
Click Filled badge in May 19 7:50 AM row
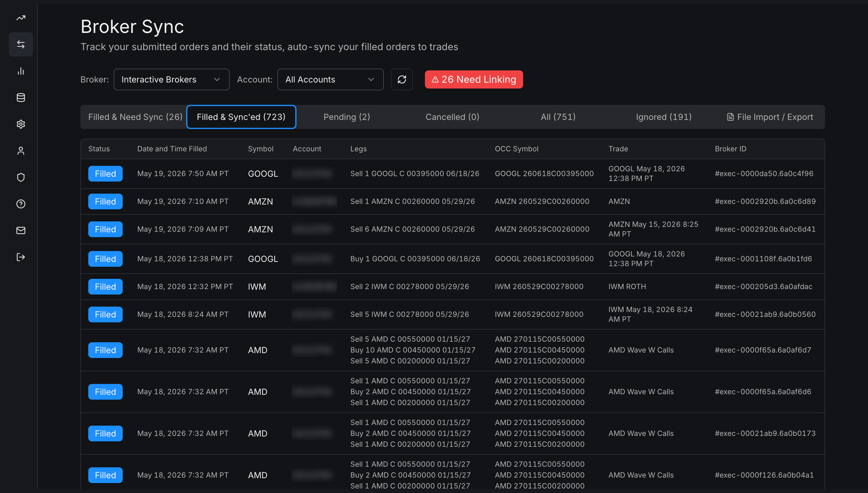pos(105,174)
